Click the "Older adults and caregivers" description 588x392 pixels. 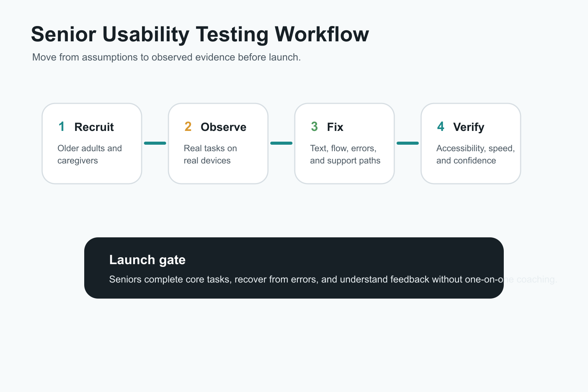pos(90,154)
